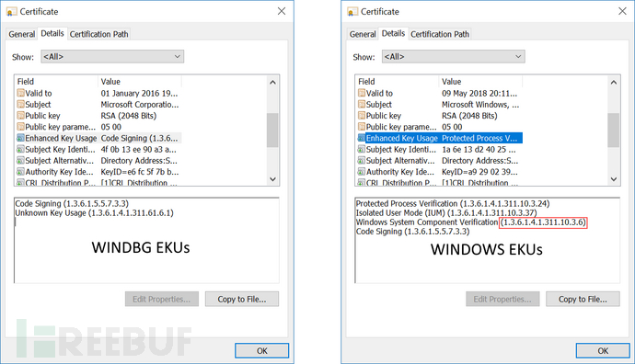This screenshot has width=635, height=364.
Task: Select value '4f 0b 13 ee 90 a3 a...'
Action: pos(138,150)
